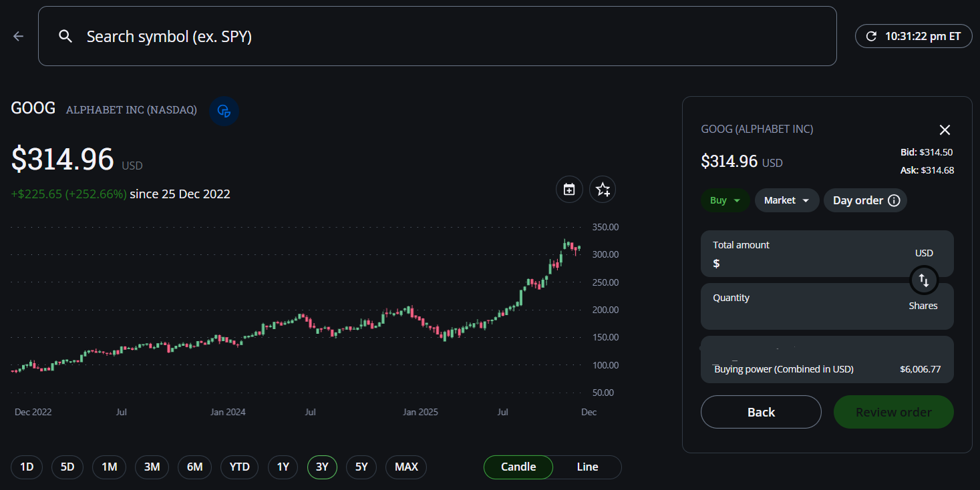Click the symbol search field

click(267, 36)
